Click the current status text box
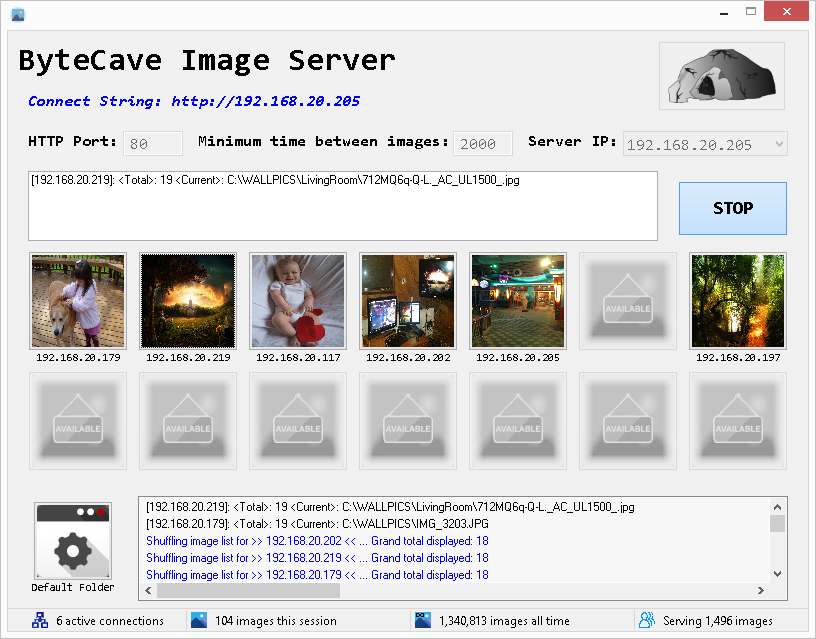Viewport: 816px width, 639px height. (x=343, y=206)
